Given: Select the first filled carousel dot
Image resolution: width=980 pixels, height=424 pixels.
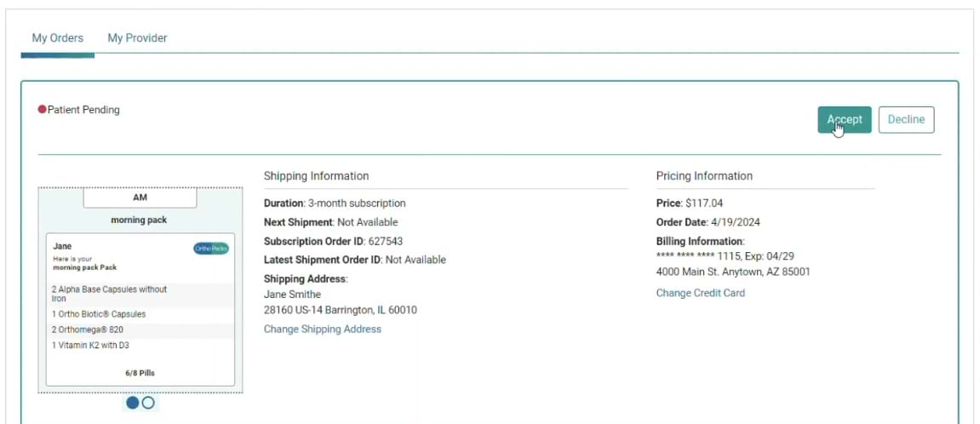Looking at the screenshot, I should click(133, 402).
